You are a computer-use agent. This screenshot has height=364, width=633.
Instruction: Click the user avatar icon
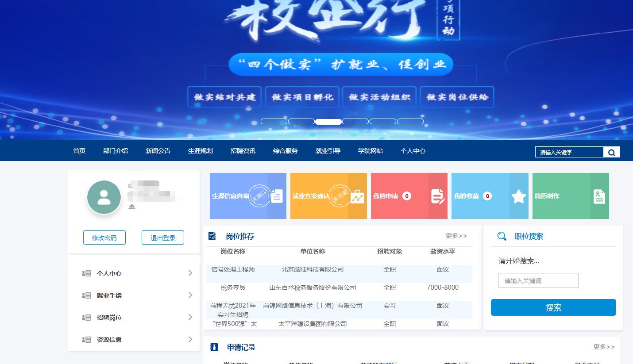(x=104, y=197)
